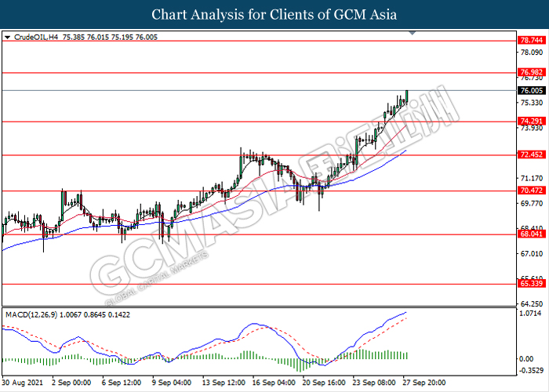Click the 23 Sep 08:00 time label

(x=374, y=383)
